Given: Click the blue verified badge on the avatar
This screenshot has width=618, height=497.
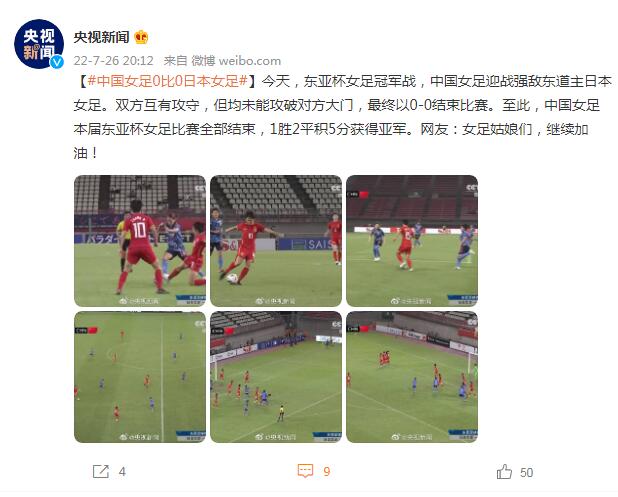Looking at the screenshot, I should click(x=58, y=62).
